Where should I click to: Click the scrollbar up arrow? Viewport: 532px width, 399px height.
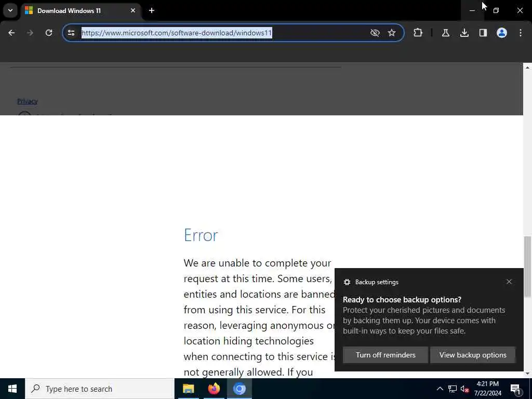click(527, 68)
